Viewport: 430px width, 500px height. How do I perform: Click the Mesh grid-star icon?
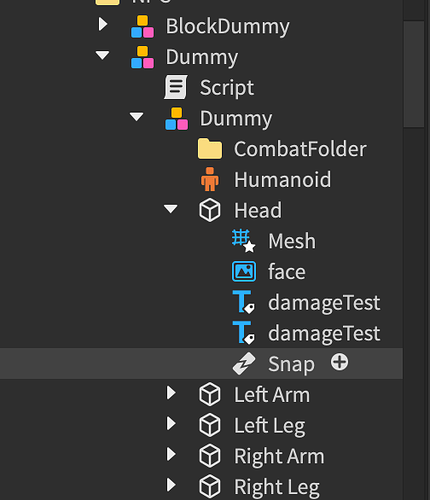244,241
